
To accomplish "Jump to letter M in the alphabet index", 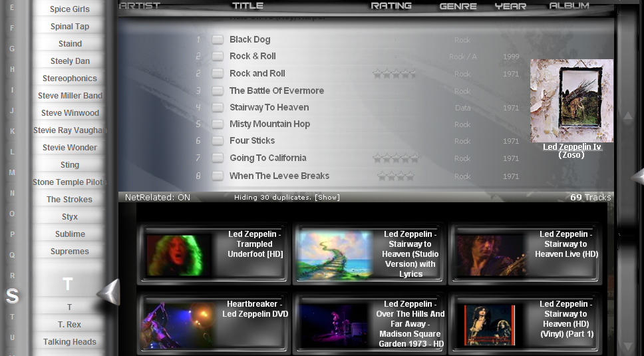I will [11, 172].
